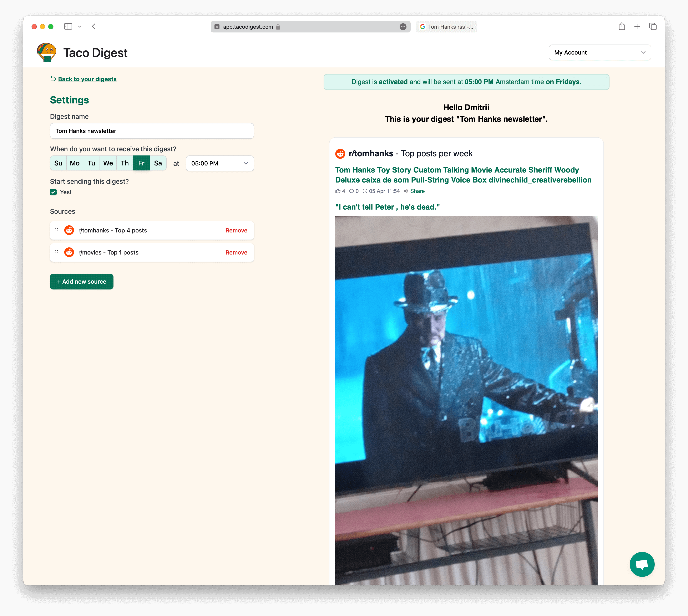Show the tab overview icon
688x616 pixels.
(653, 26)
